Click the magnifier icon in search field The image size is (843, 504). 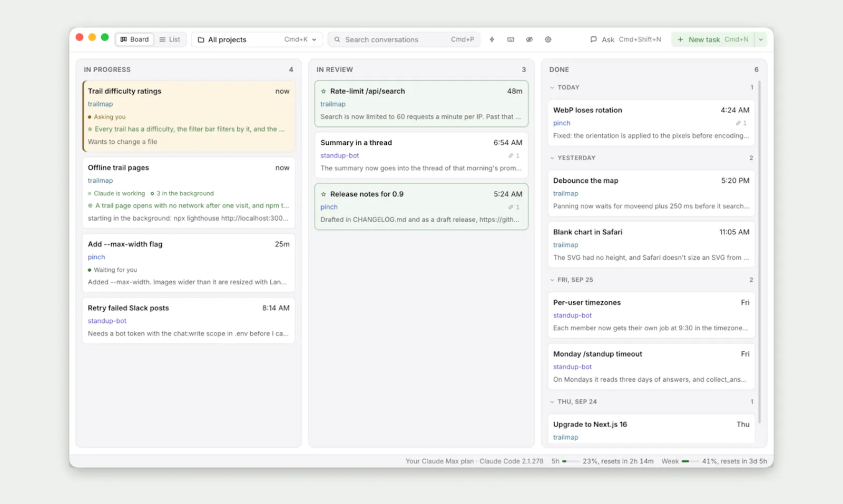(337, 39)
